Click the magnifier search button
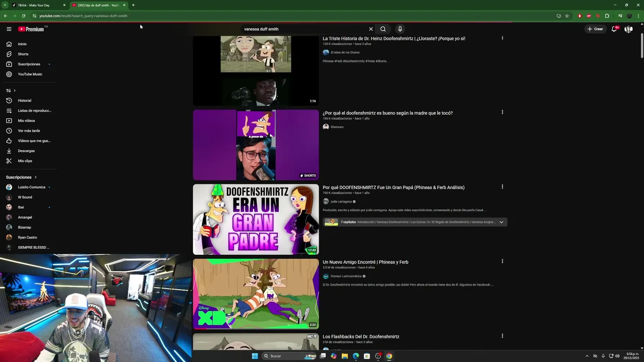The image size is (644, 362). [383, 29]
